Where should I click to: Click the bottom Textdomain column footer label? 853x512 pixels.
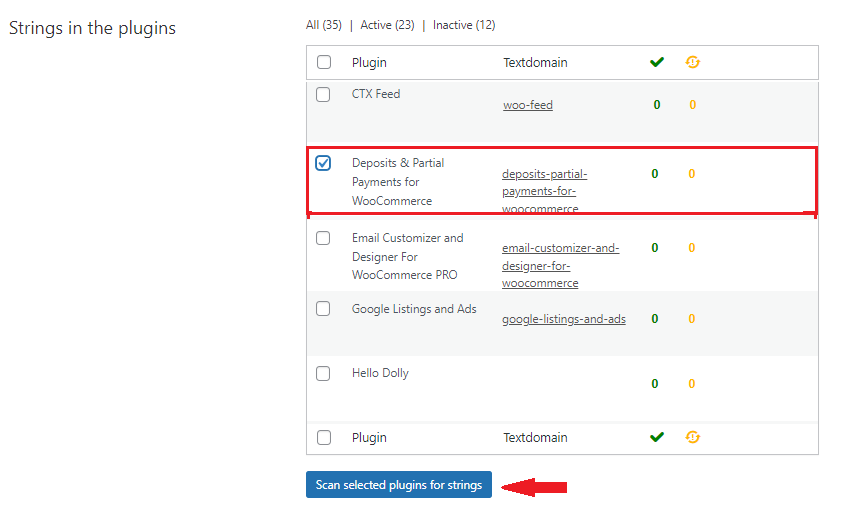[x=535, y=437]
